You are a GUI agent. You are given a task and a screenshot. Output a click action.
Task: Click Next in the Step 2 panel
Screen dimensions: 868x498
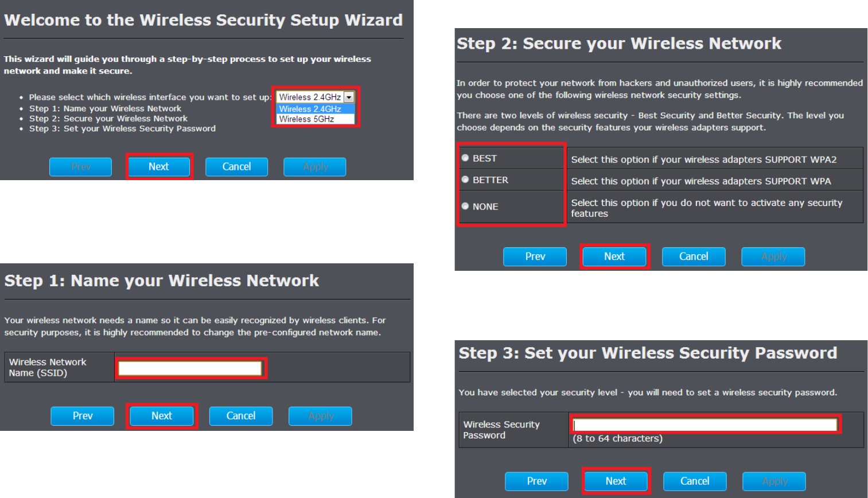pyautogui.click(x=614, y=256)
